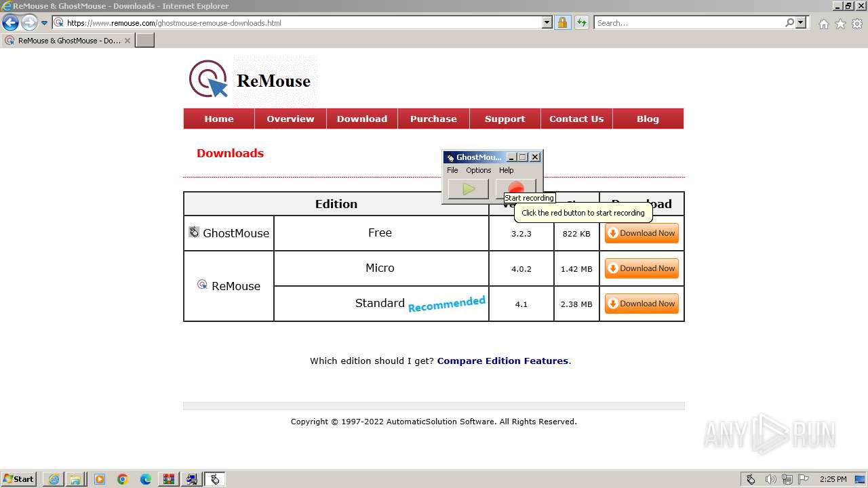This screenshot has width=868, height=488.
Task: Click Download Now for GhostMouse Free
Action: tap(642, 233)
